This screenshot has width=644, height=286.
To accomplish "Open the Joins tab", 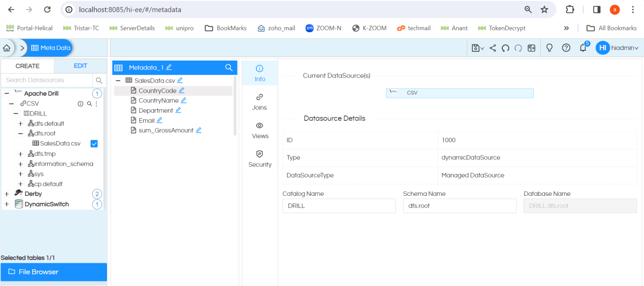I will point(260,102).
